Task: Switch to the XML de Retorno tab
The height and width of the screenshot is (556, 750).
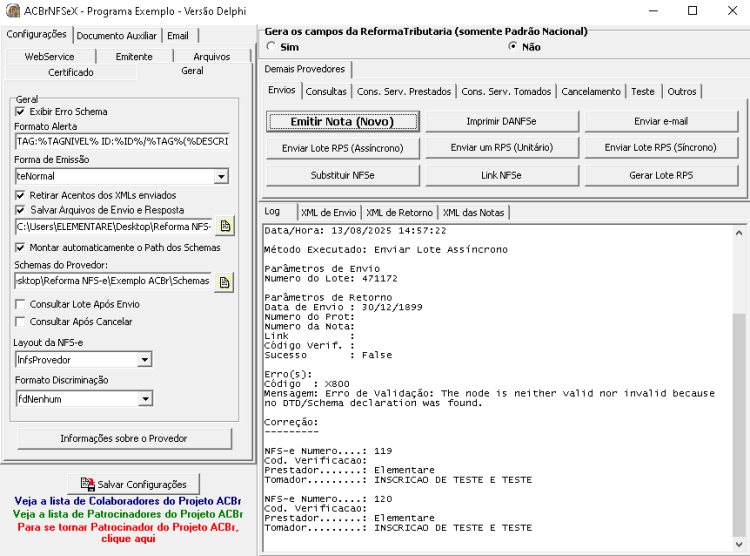Action: coord(399,212)
